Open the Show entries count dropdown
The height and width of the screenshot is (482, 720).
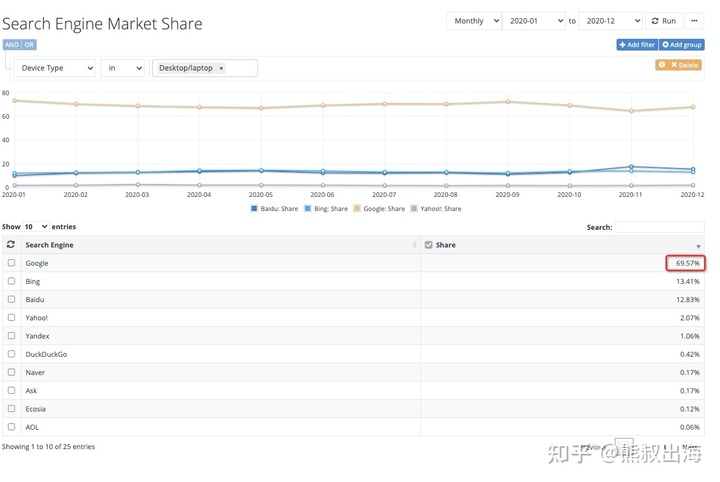click(x=36, y=227)
